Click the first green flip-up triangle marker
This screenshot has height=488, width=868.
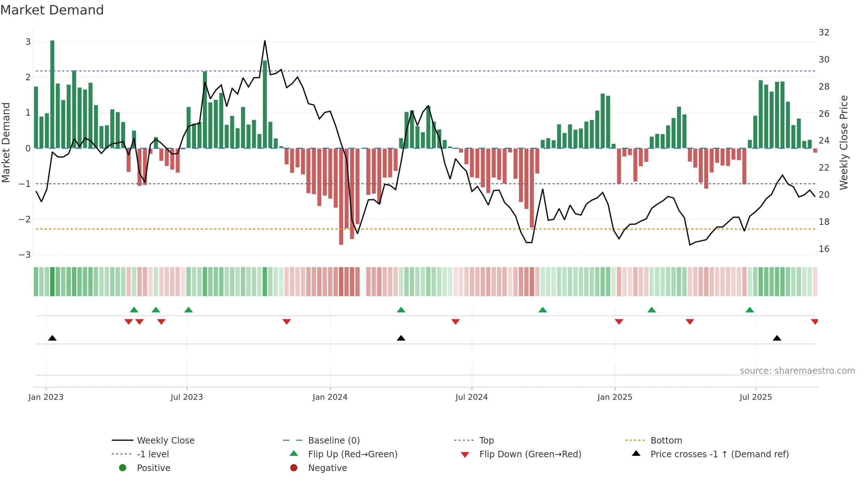[134, 310]
